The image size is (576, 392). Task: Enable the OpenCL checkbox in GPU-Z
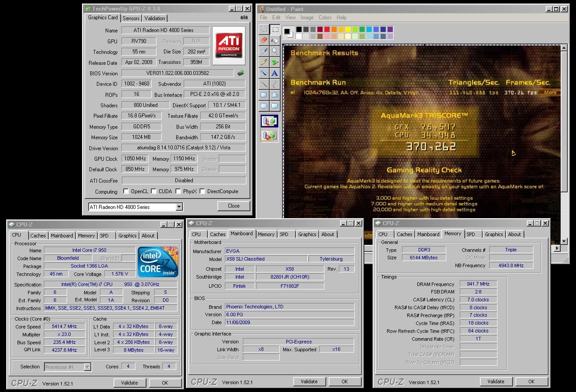point(126,191)
